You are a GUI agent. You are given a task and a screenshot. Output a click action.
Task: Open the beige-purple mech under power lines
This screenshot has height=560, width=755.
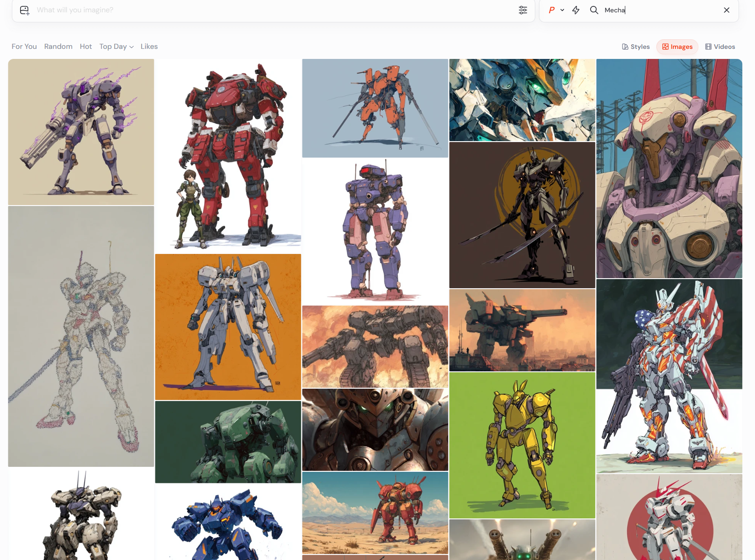[670, 169]
